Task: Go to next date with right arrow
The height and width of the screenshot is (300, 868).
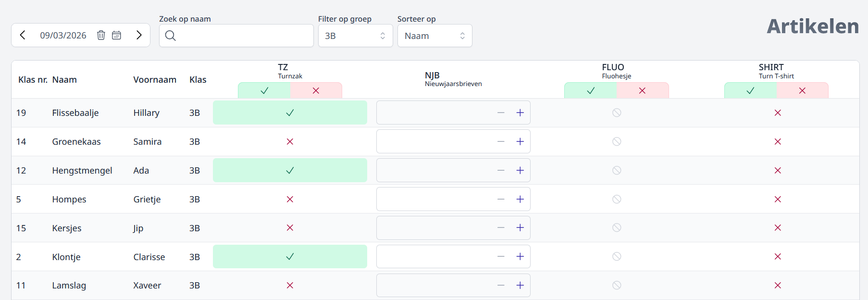Action: [139, 35]
